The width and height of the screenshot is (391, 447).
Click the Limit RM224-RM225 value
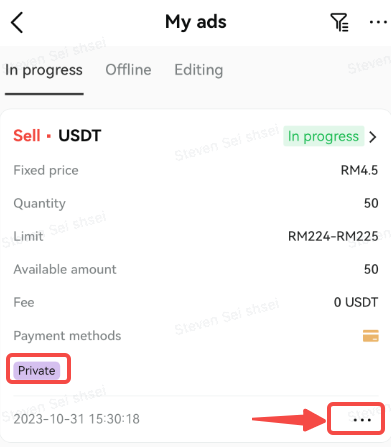point(333,236)
